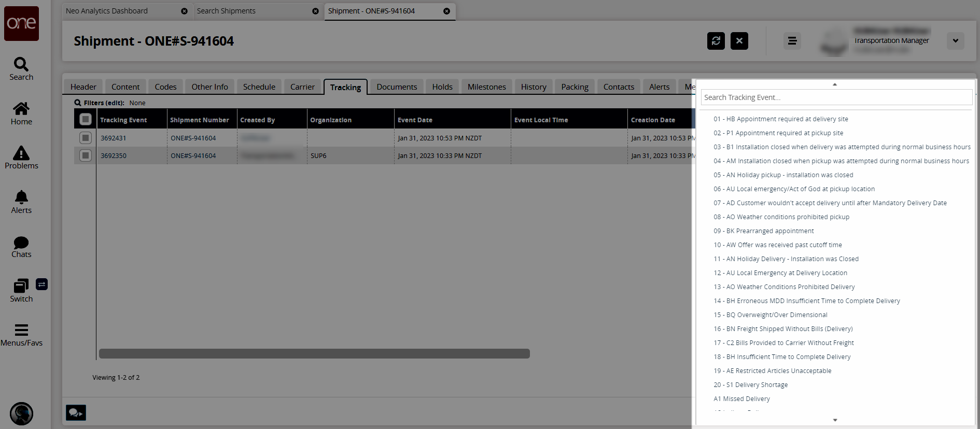Open the Alerts tab in shipment
The height and width of the screenshot is (429, 980).
coord(659,87)
